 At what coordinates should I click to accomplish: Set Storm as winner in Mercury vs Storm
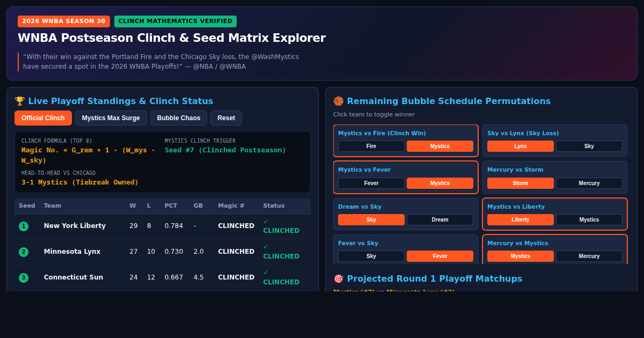(x=521, y=183)
